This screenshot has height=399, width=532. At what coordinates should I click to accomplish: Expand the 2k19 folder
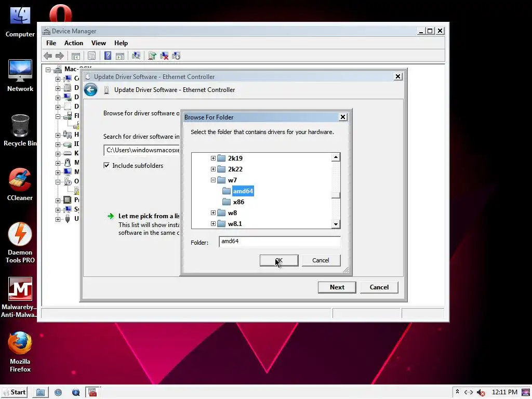[213, 158]
